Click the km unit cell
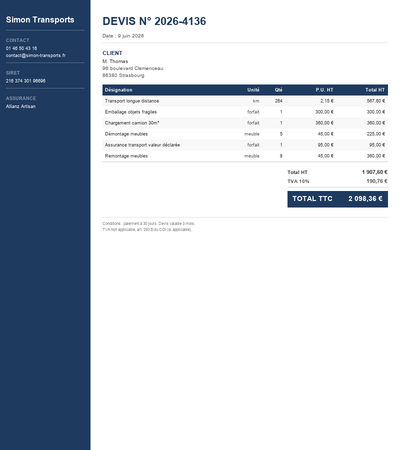 pos(256,101)
